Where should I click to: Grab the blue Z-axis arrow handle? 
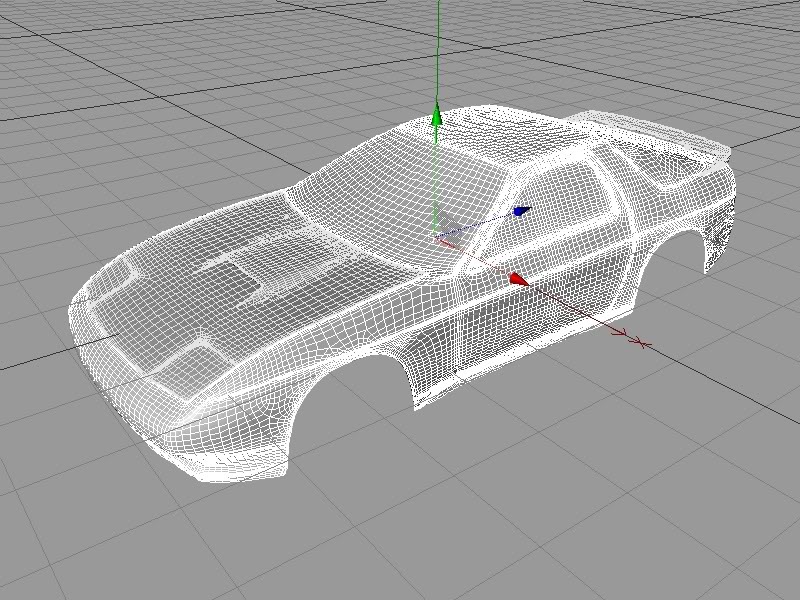tap(521, 211)
